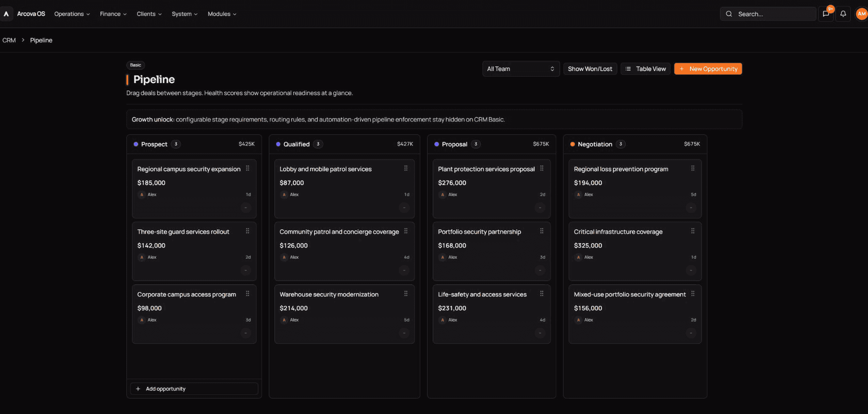Open the chat messages icon
This screenshot has width=868, height=414.
point(825,14)
